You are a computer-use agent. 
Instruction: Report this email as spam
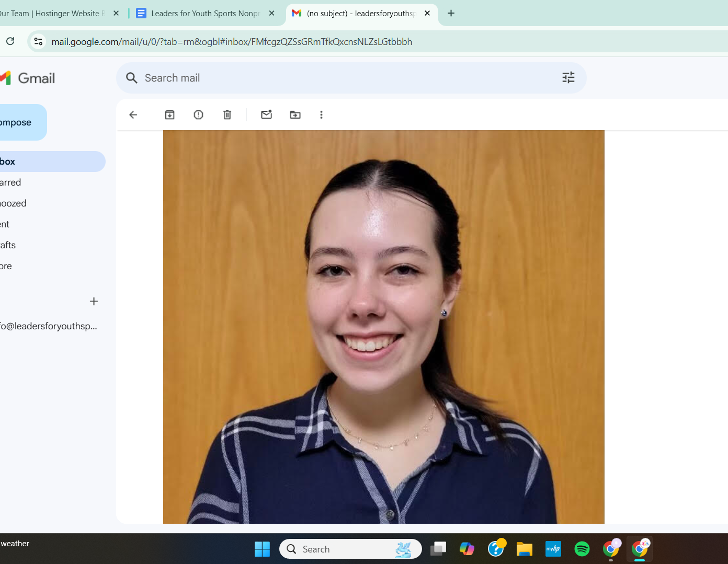coord(199,115)
